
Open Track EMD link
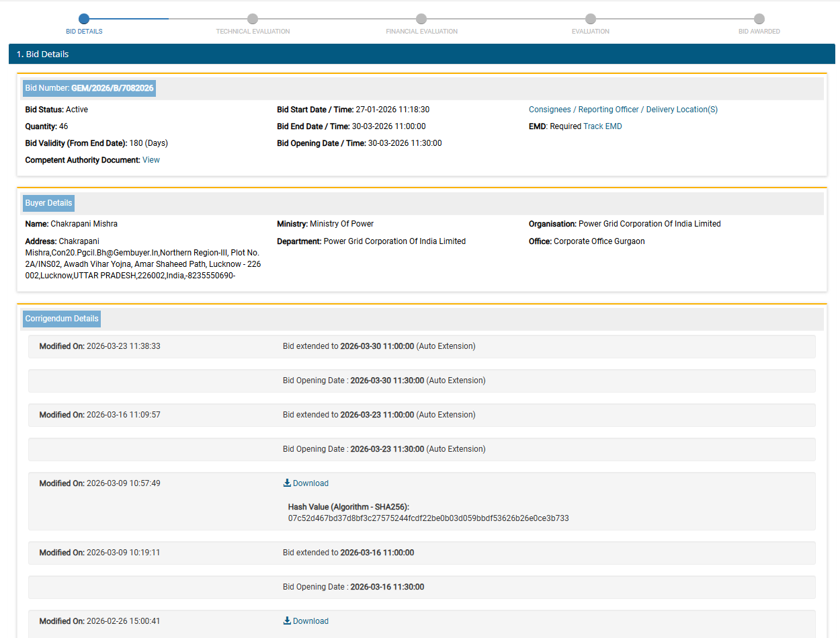(x=602, y=126)
